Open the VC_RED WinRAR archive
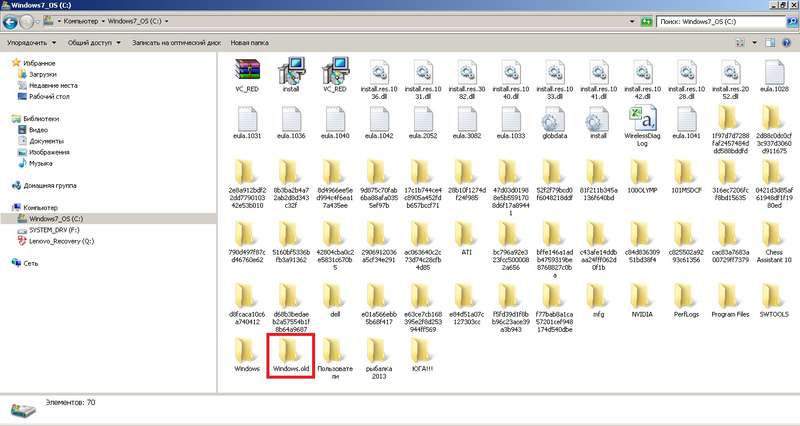 point(247,74)
